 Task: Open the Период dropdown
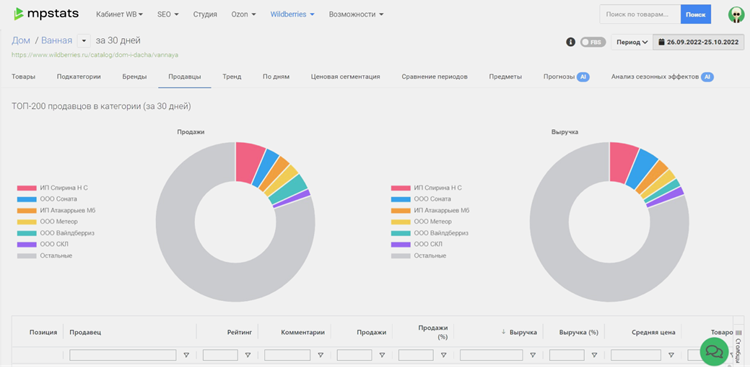(x=632, y=42)
